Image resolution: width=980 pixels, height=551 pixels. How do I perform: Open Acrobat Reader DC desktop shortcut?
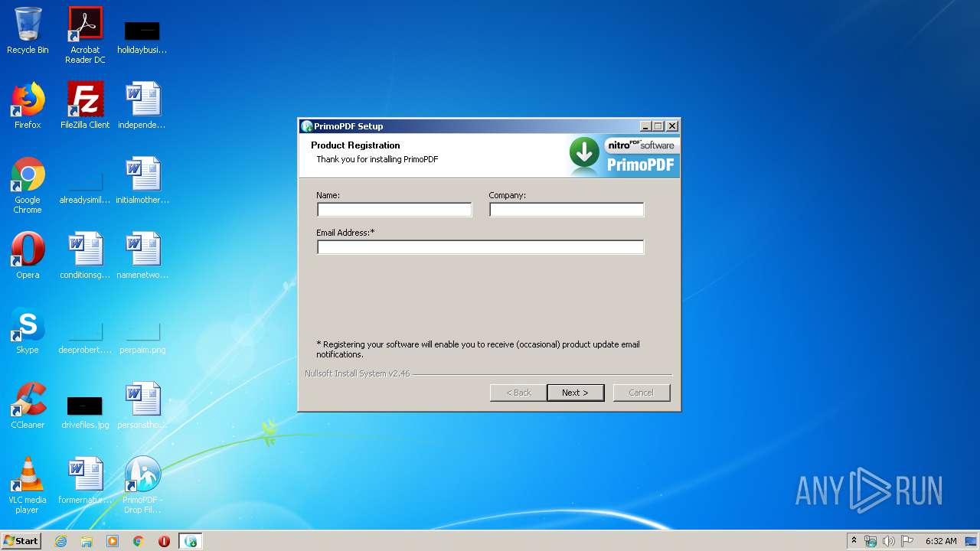[85, 35]
